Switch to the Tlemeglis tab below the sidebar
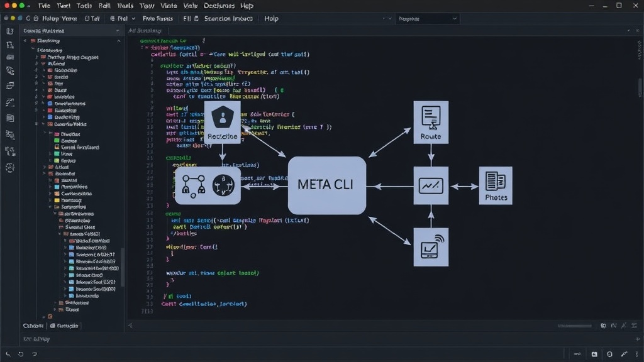644x362 pixels. (x=64, y=326)
